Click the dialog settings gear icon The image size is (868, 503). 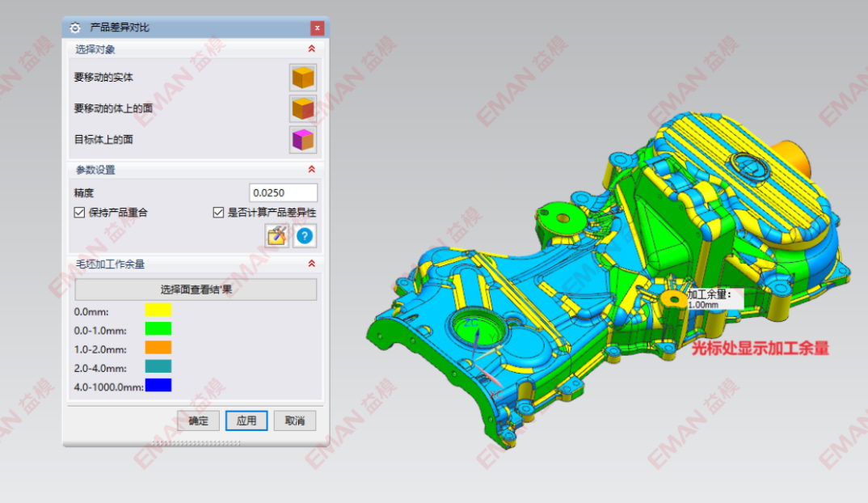pyautogui.click(x=75, y=27)
